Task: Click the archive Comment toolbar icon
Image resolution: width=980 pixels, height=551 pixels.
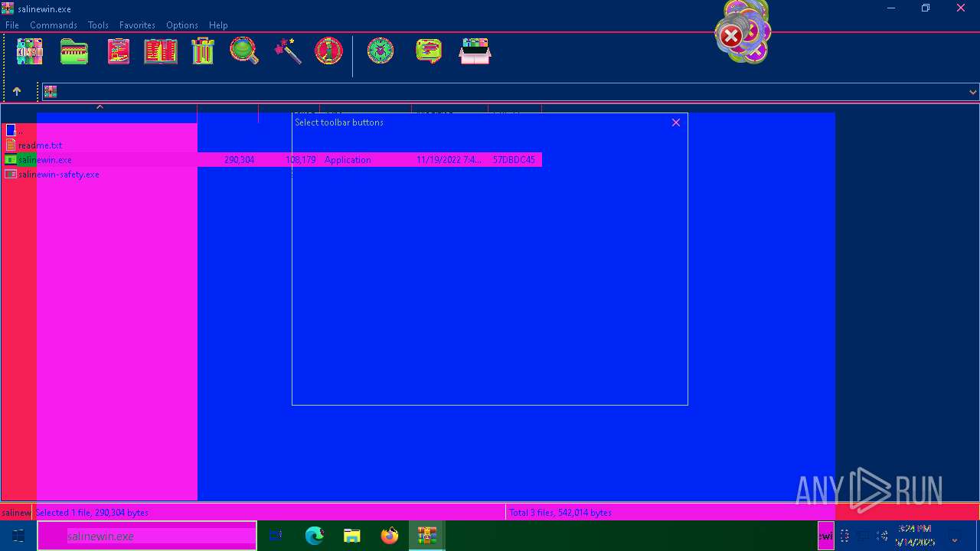Action: pyautogui.click(x=429, y=52)
